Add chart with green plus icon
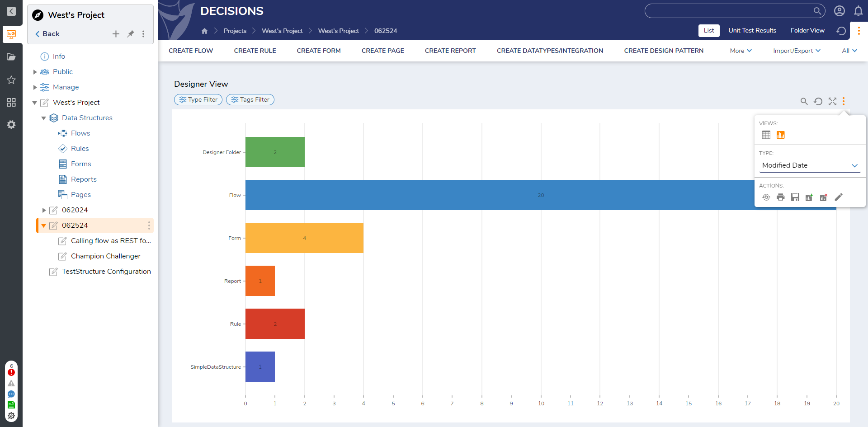 [809, 197]
